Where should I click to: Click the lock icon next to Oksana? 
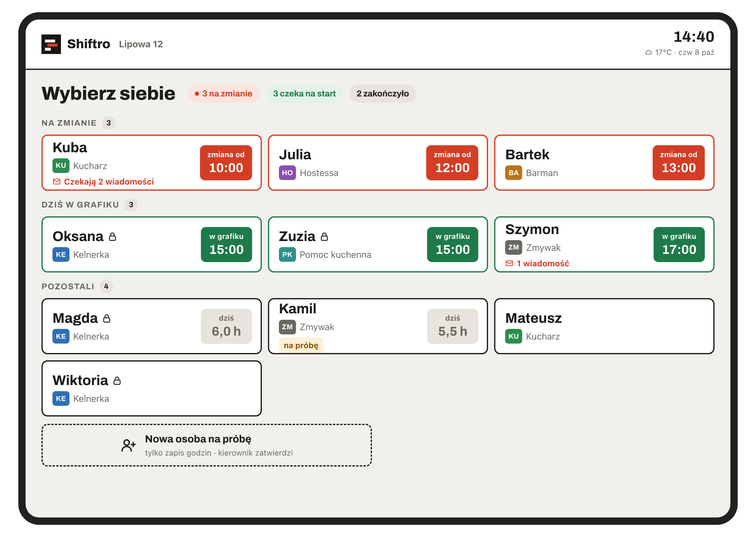coord(112,236)
